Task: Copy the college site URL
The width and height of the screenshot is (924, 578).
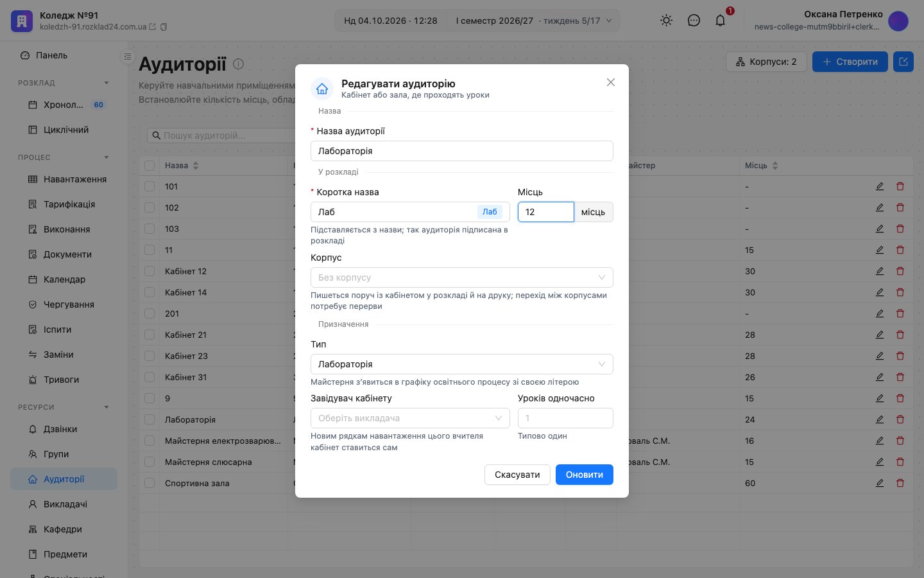Action: click(164, 27)
